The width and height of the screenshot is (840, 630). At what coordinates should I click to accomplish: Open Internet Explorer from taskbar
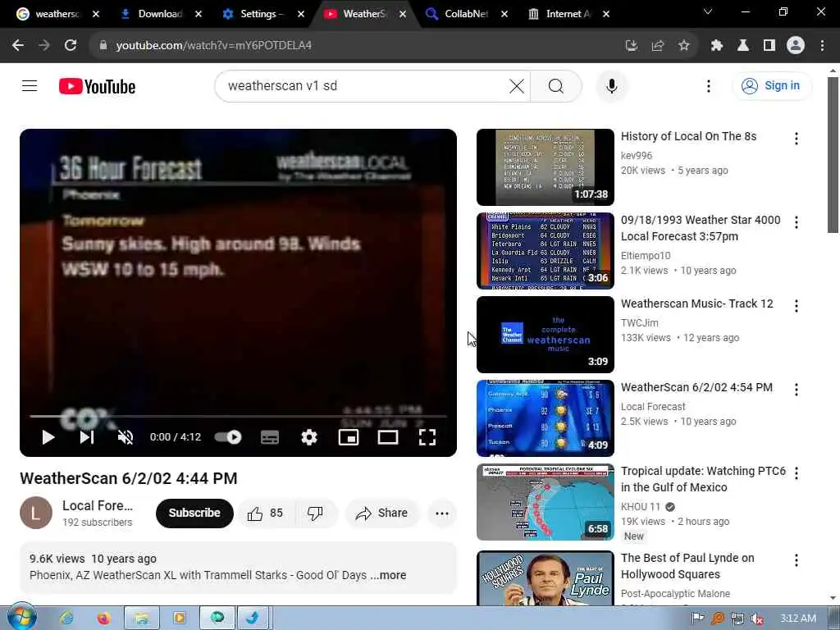(67, 619)
